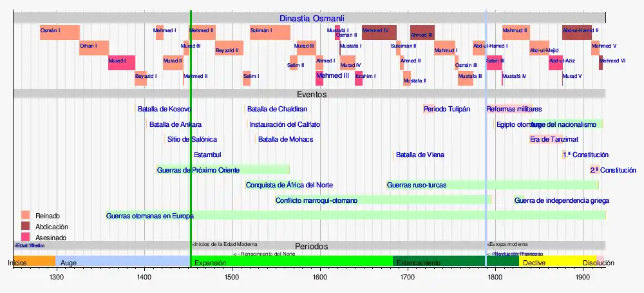
Task: Click the Batalla de Kosovo event
Action: coord(164,109)
